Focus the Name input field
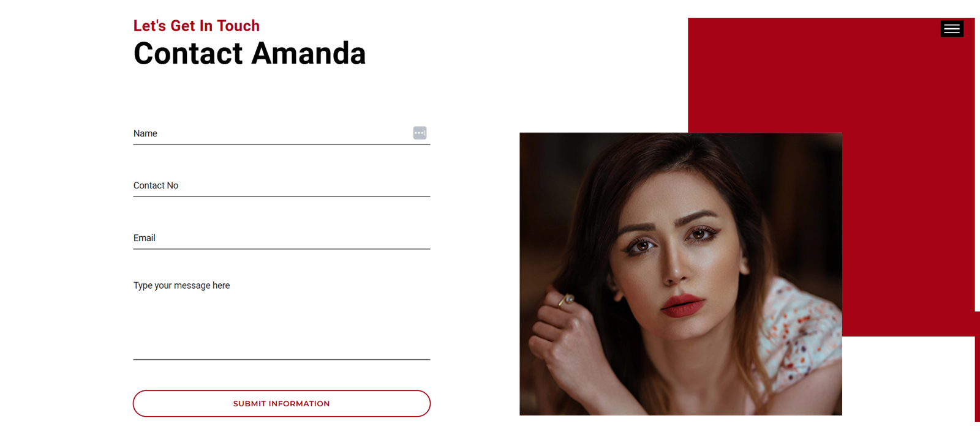The image size is (980, 443). tap(282, 133)
